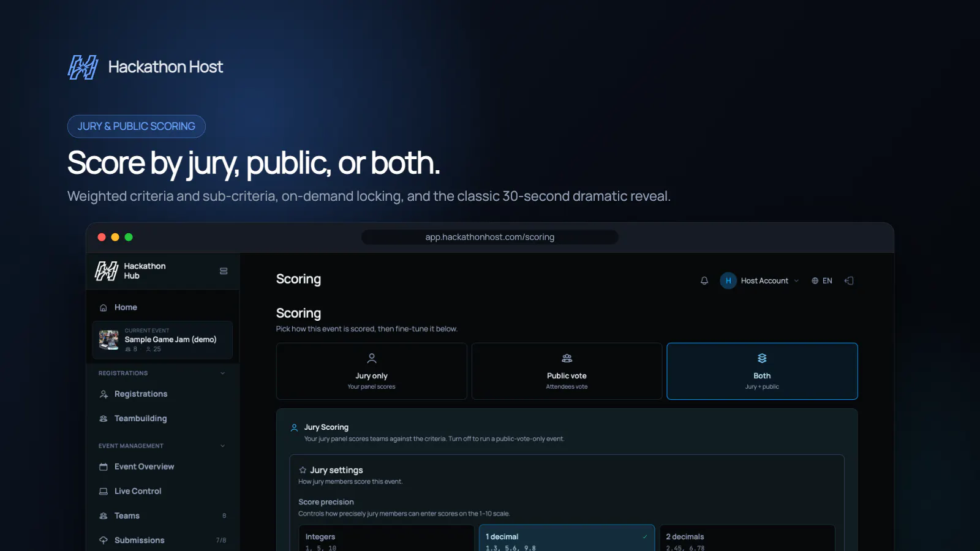980x551 pixels.
Task: Open Event Overview in the sidebar
Action: [162, 467]
